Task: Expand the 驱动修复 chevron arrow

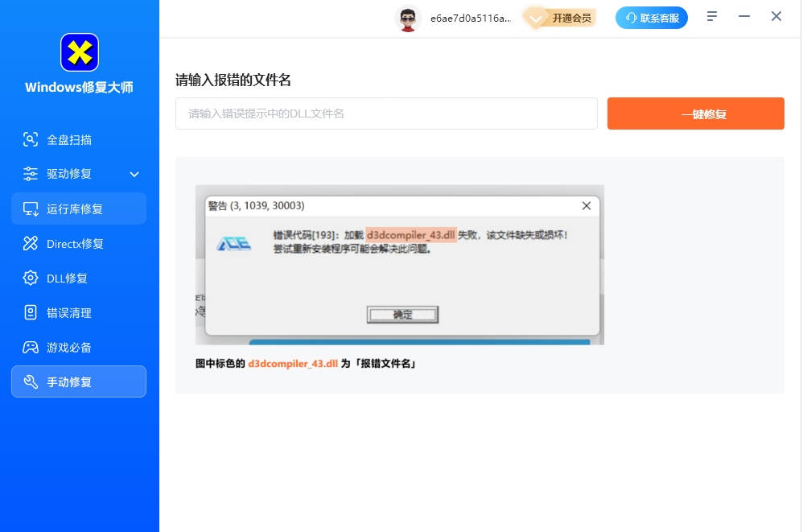Action: (134, 174)
